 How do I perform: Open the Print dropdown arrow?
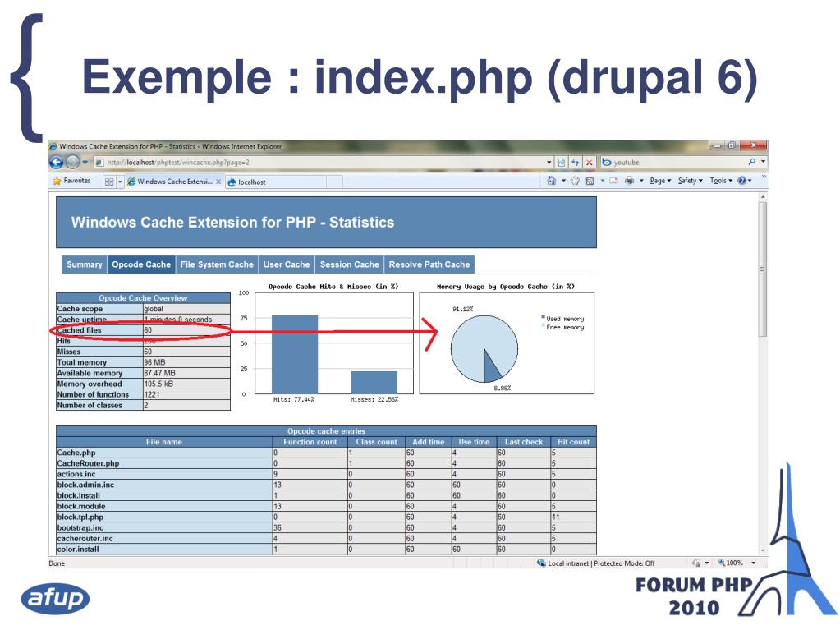pos(641,181)
